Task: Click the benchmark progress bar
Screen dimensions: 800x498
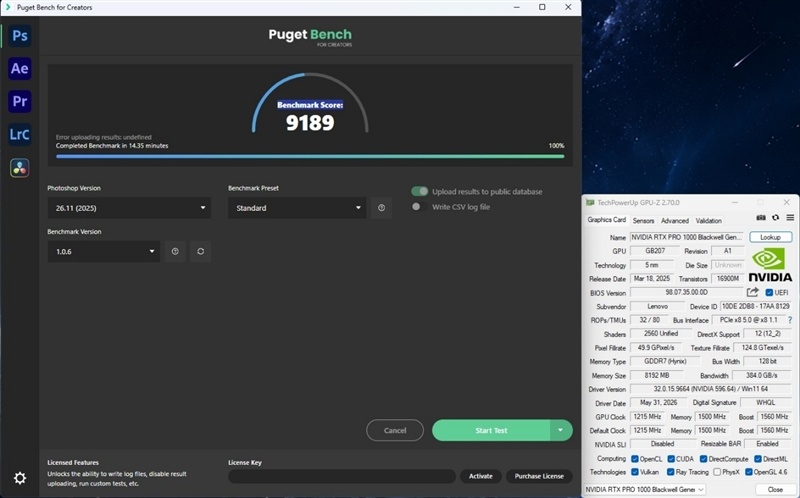Action: coord(310,157)
